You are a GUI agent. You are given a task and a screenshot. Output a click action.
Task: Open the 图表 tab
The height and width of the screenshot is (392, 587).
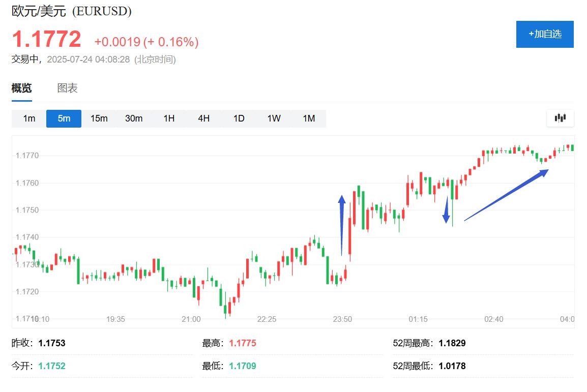click(67, 88)
